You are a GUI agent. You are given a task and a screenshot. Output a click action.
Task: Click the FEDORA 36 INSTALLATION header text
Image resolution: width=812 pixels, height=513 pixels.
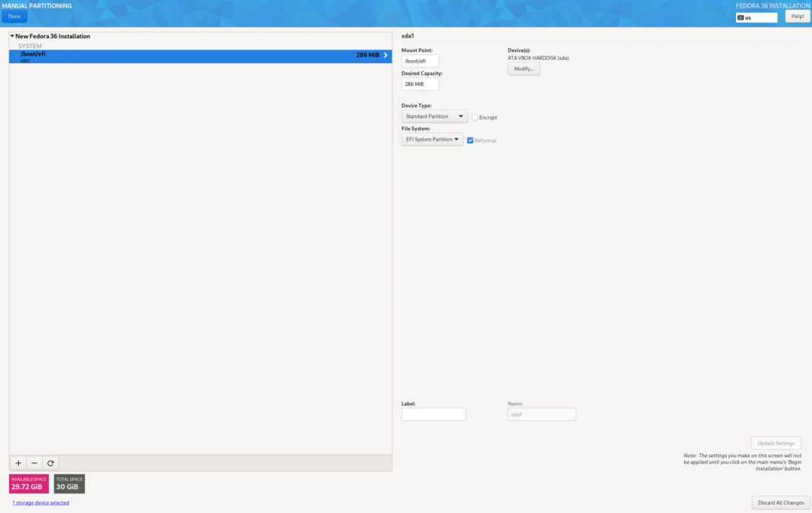pos(773,6)
